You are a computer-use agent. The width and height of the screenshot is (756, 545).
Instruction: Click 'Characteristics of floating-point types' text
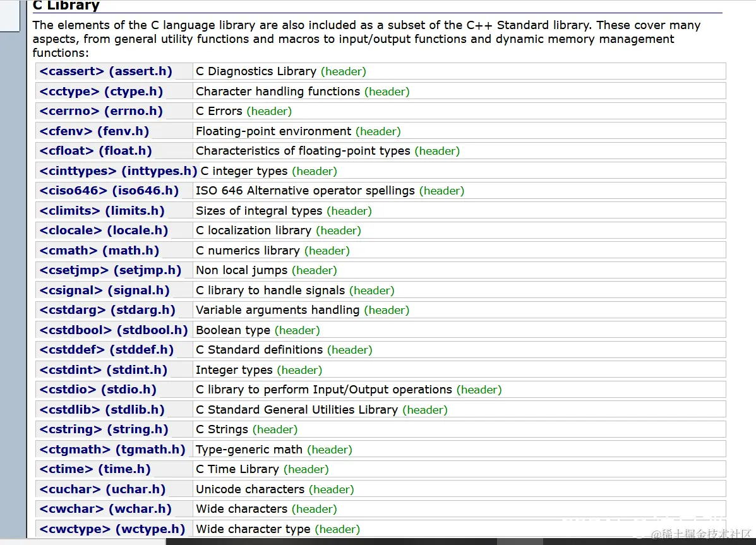click(x=303, y=151)
